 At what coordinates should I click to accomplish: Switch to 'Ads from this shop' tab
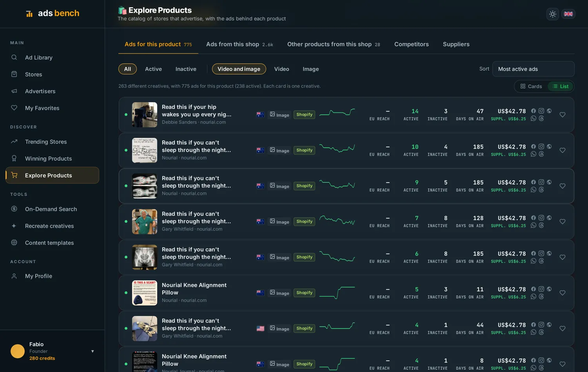240,44
